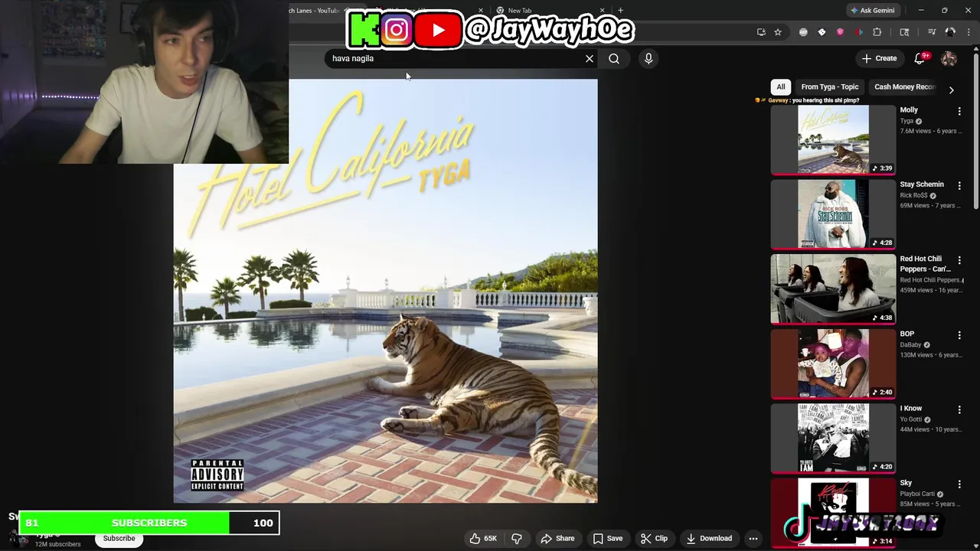
Task: Open options menu for Red Hot Chili Peppers video
Action: 959,260
